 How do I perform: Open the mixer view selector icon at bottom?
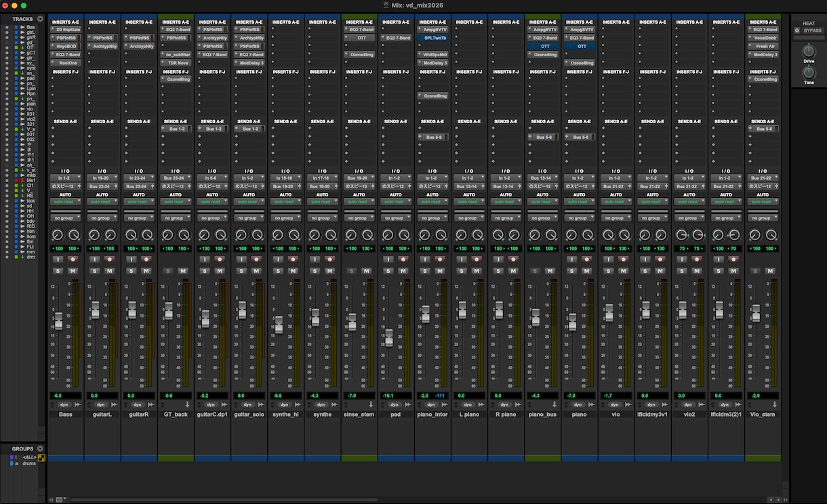pyautogui.click(x=60, y=500)
